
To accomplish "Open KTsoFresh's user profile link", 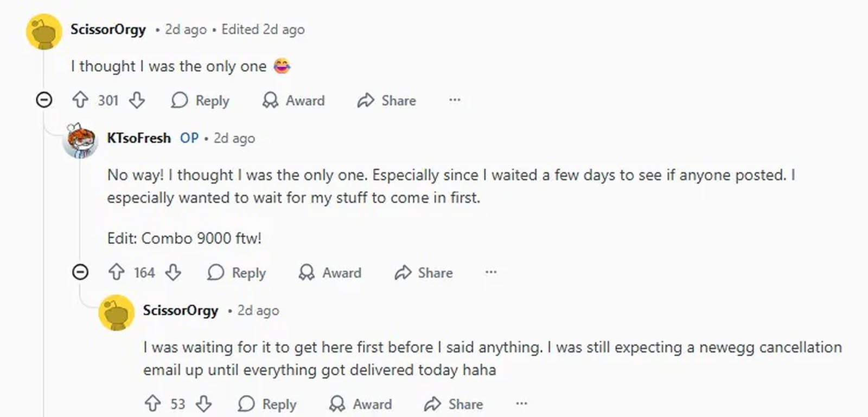I will pos(139,138).
